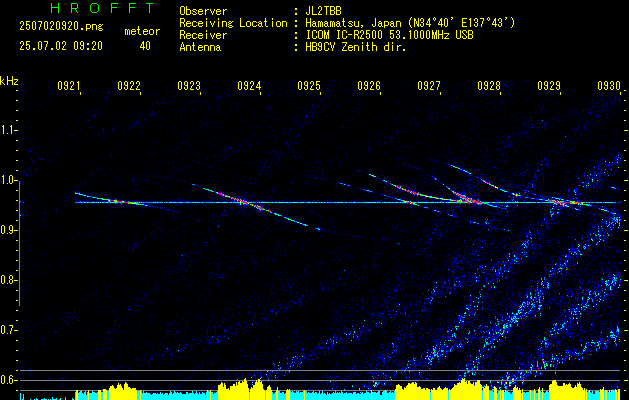
Task: Click the 1.0 kHz axis label
Action: 8,180
